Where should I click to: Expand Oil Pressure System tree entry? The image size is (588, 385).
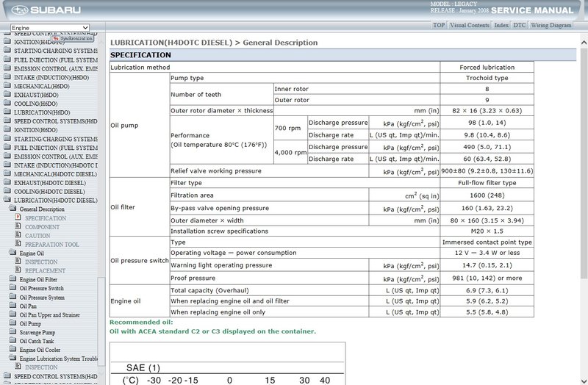[x=42, y=298]
